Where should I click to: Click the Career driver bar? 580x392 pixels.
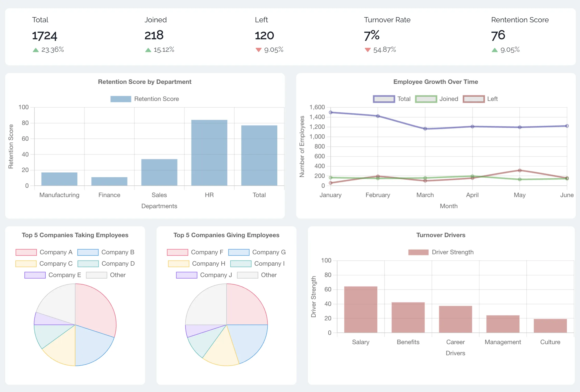(456, 319)
